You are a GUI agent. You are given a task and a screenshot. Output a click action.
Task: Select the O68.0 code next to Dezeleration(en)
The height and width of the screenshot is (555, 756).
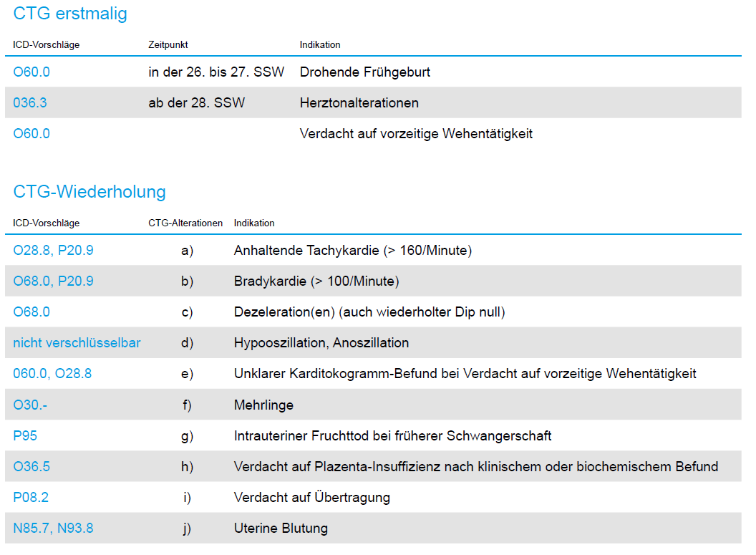click(x=31, y=312)
